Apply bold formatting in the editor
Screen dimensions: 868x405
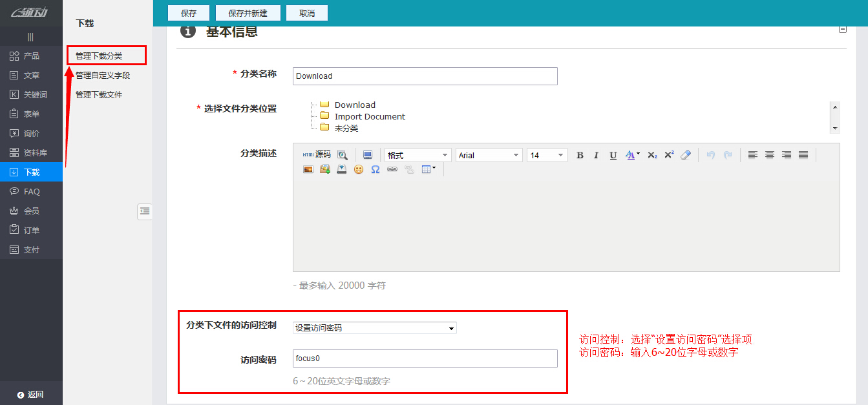point(580,154)
